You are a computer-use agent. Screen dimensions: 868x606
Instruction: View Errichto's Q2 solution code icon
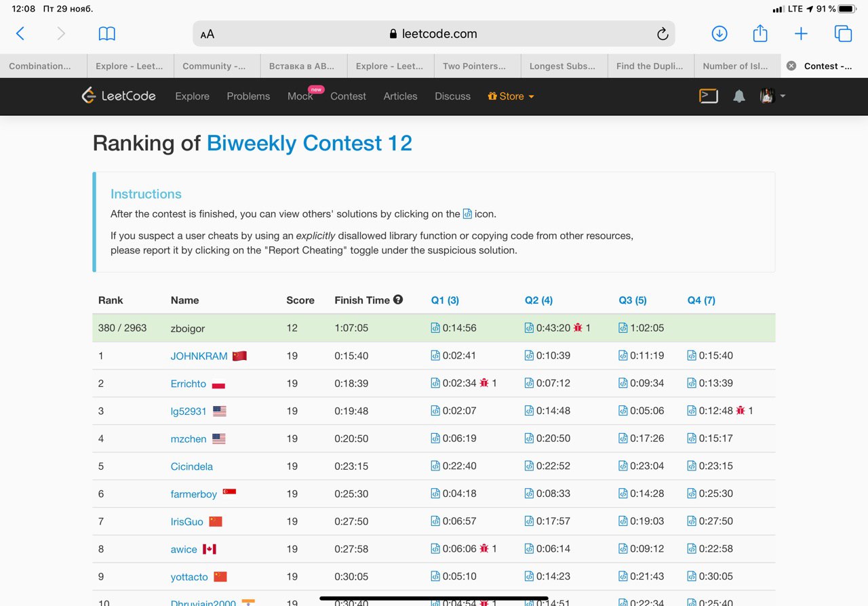(529, 383)
